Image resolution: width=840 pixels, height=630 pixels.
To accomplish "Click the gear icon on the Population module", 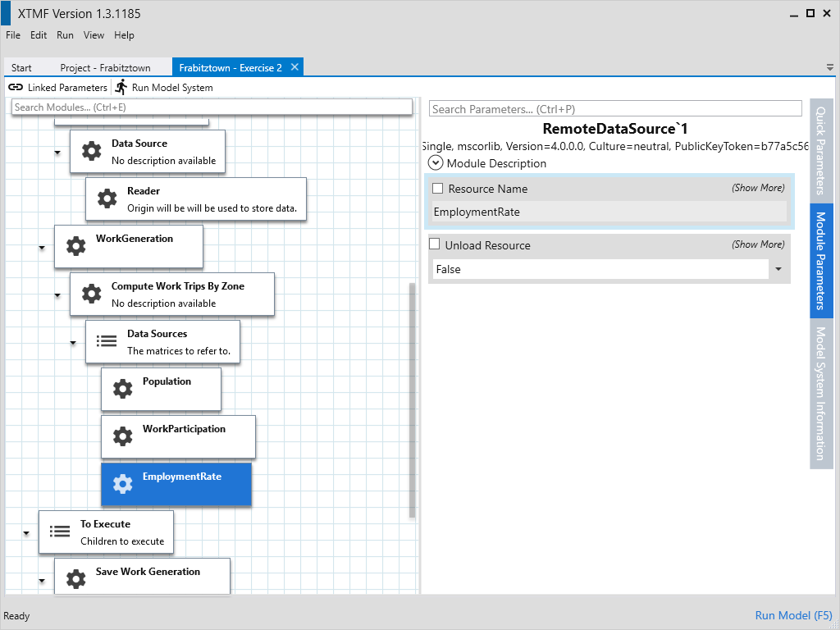I will [122, 389].
